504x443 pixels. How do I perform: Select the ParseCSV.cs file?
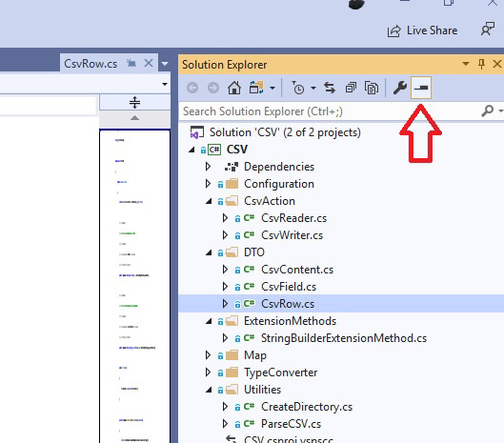(x=291, y=424)
